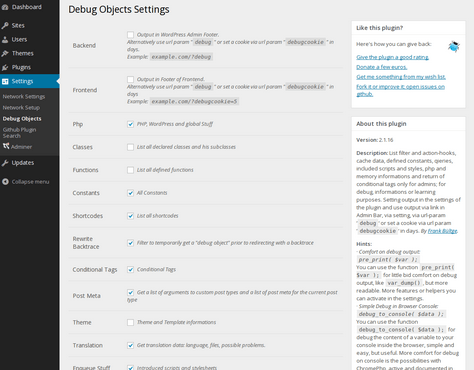Uncheck PHP, WordPress and global Stuff
Screen dimensions: 474x370
[130, 124]
